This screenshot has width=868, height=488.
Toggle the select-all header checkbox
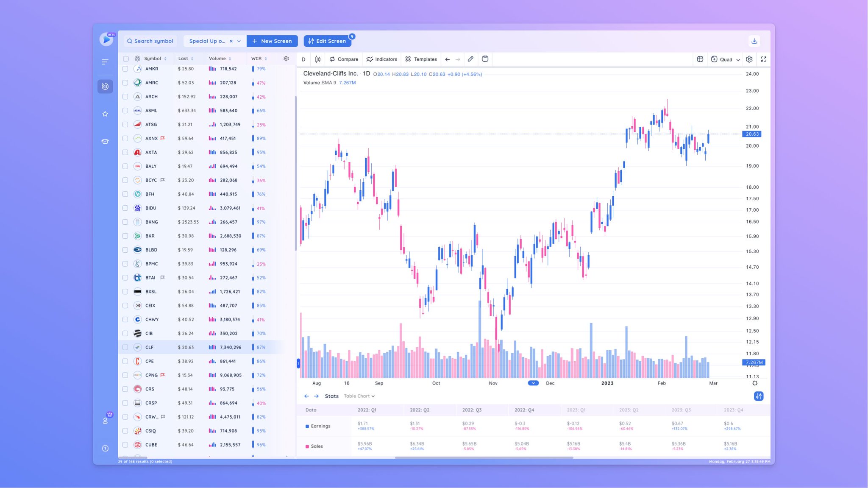point(126,59)
